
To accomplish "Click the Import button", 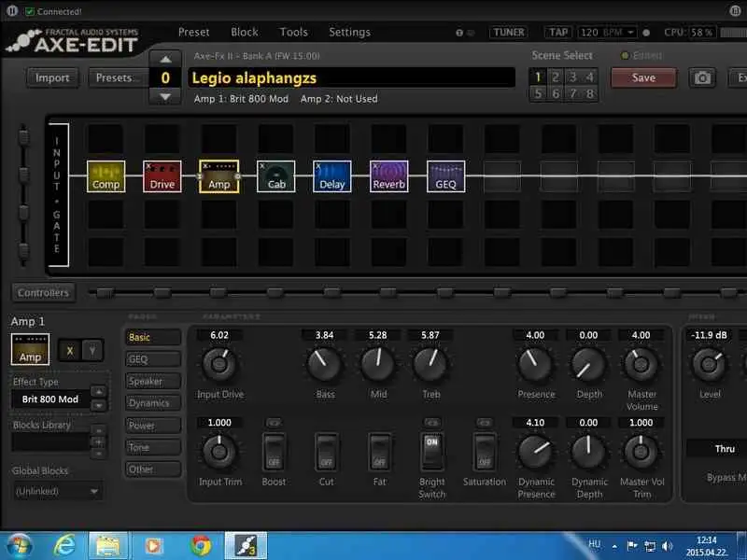I will click(x=52, y=77).
